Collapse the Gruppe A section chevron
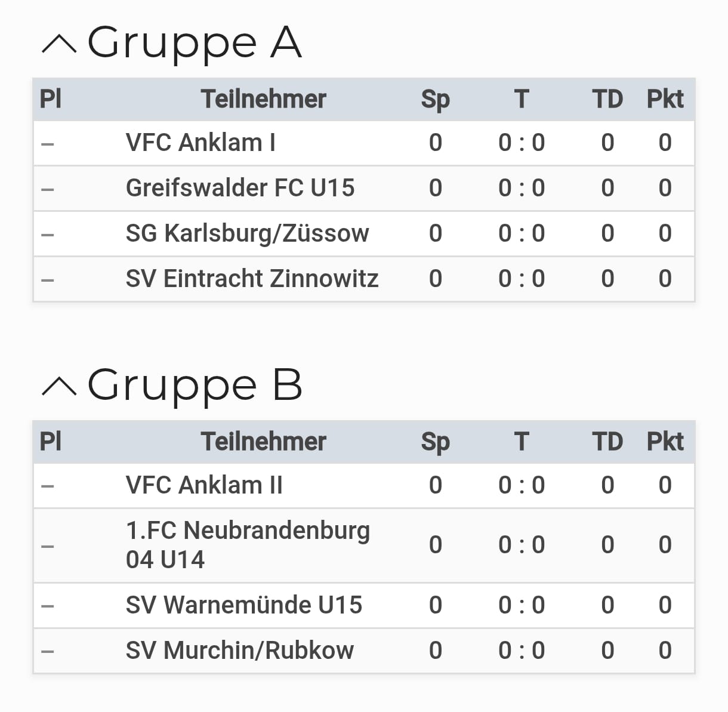The height and width of the screenshot is (712, 728). pyautogui.click(x=59, y=45)
